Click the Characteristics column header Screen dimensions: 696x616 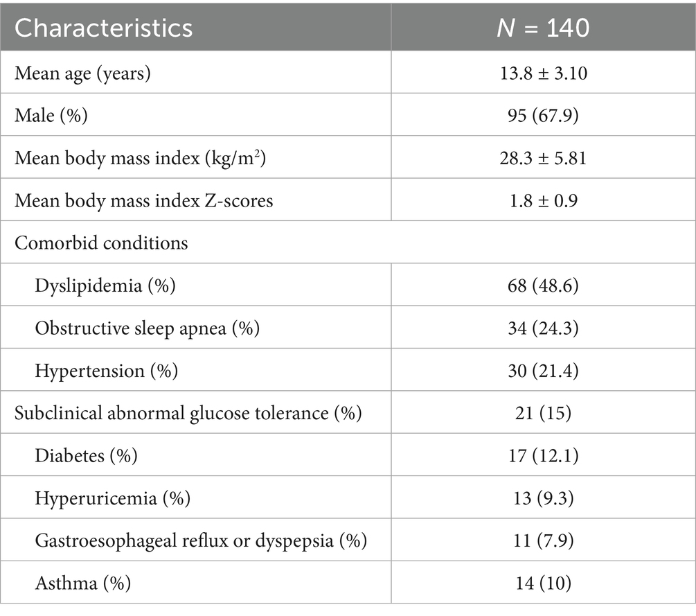click(104, 27)
